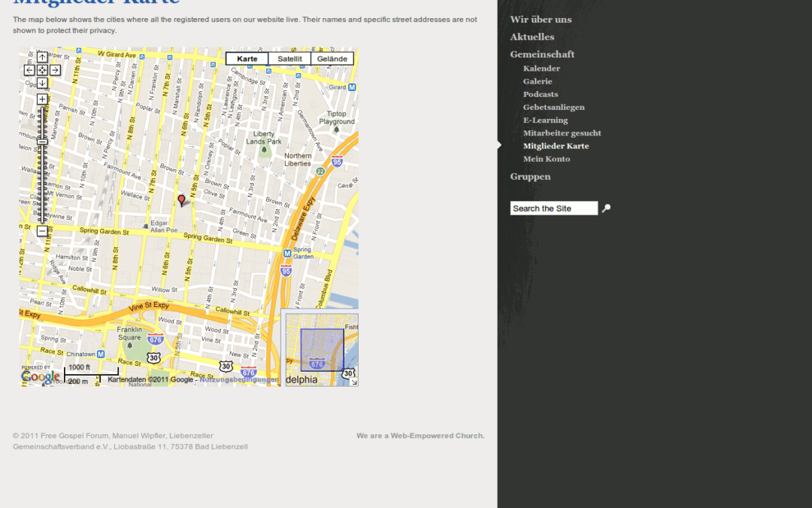Go to the Galerie page

(538, 81)
